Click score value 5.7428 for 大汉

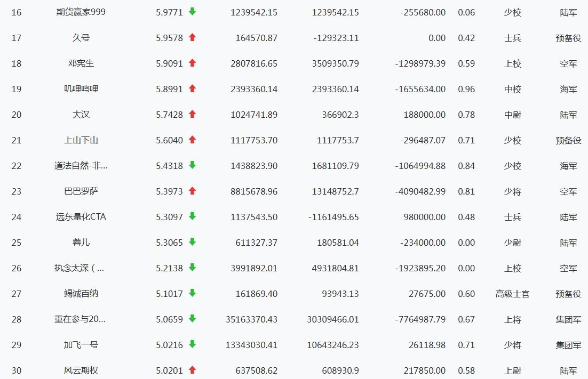tap(169, 115)
